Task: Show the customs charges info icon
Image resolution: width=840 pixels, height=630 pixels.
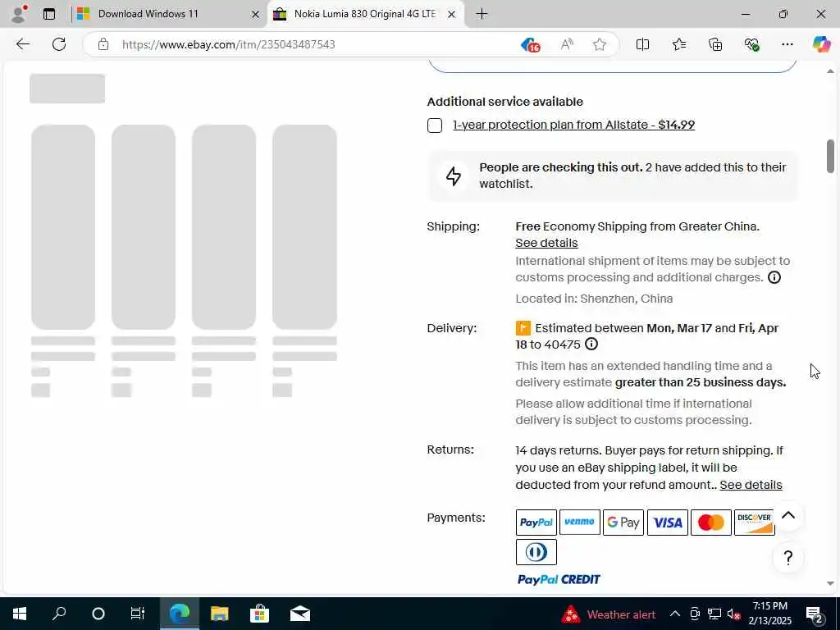Action: point(774,277)
